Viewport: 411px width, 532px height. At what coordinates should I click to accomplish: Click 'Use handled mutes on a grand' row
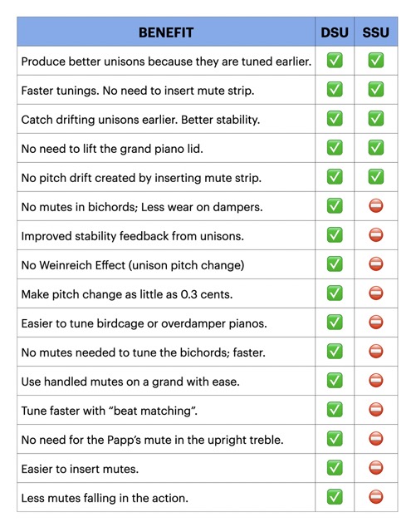pos(208,381)
